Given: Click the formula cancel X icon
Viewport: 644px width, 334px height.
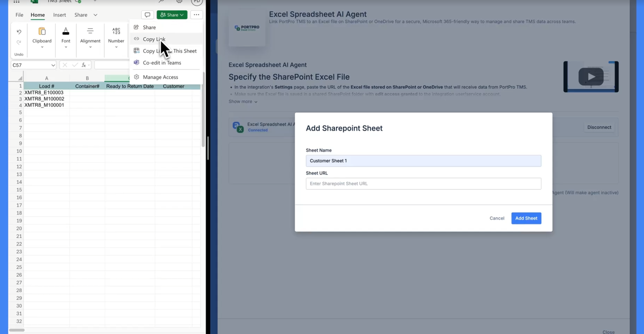Looking at the screenshot, I should pyautogui.click(x=65, y=65).
